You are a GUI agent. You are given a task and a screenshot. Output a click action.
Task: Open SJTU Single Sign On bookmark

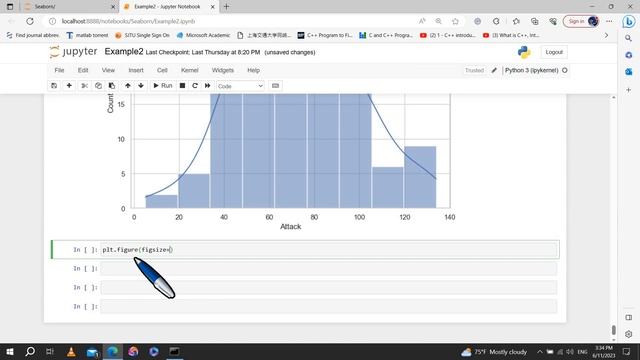click(x=142, y=36)
